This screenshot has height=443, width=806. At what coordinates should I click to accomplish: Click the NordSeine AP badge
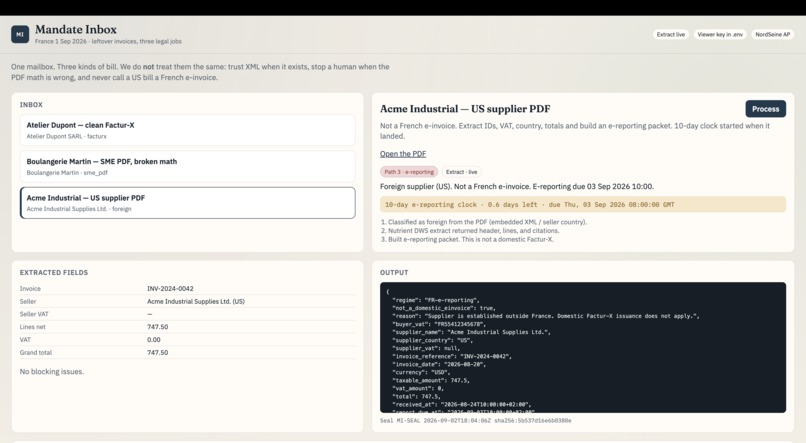(x=773, y=34)
